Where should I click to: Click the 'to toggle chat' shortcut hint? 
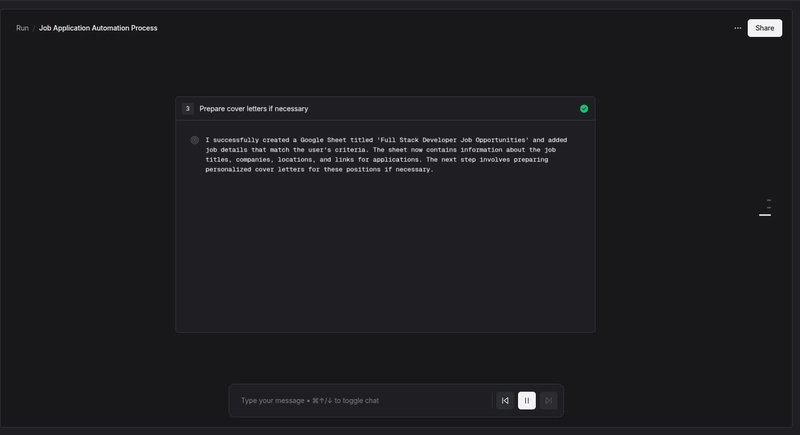click(357, 400)
